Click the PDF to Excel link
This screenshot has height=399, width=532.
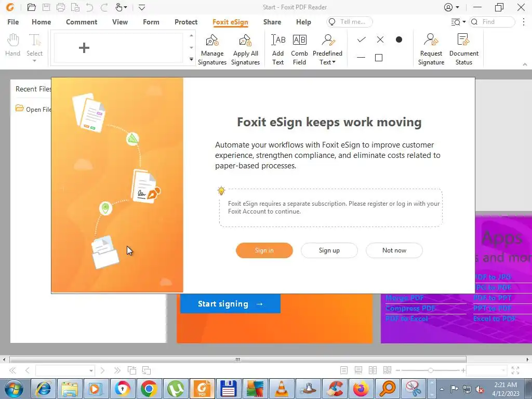407,318
